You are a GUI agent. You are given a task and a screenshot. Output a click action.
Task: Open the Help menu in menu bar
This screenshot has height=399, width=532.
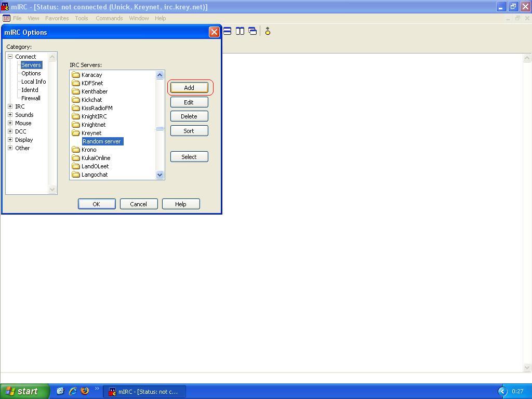pyautogui.click(x=160, y=18)
